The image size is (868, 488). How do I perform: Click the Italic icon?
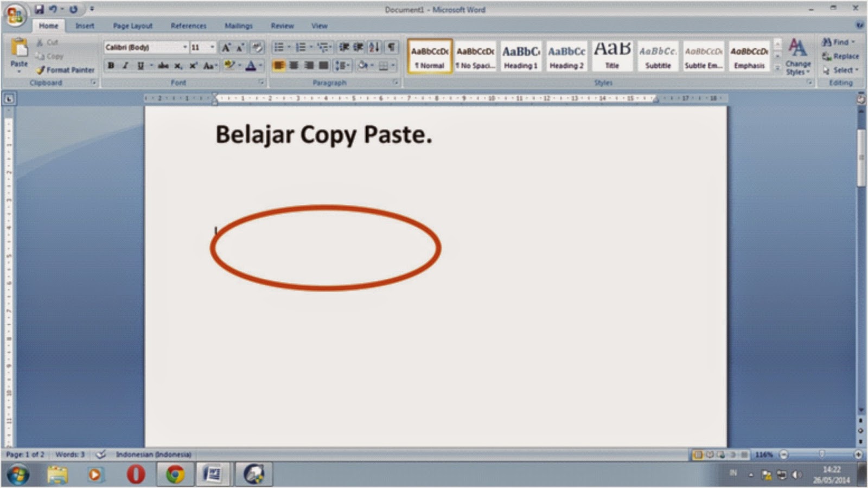[125, 65]
